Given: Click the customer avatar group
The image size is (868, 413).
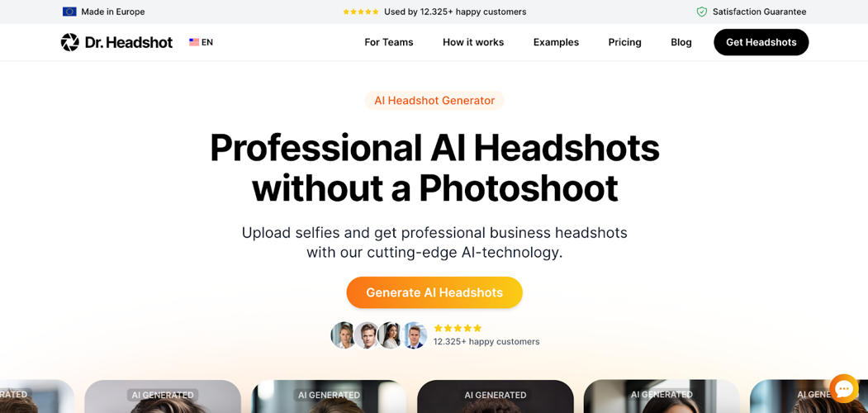Looking at the screenshot, I should pyautogui.click(x=378, y=335).
